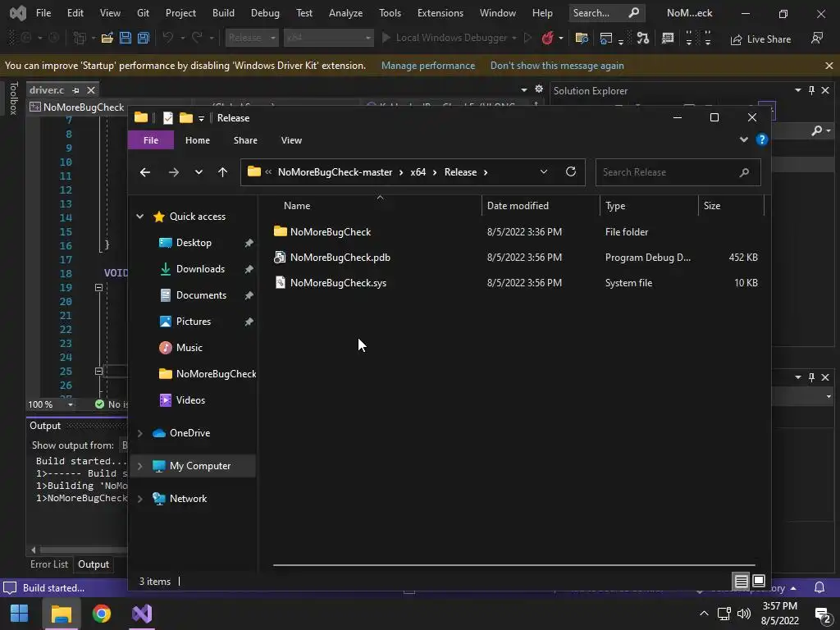This screenshot has height=630, width=840.
Task: Expand the My Computer tree node
Action: [139, 466]
